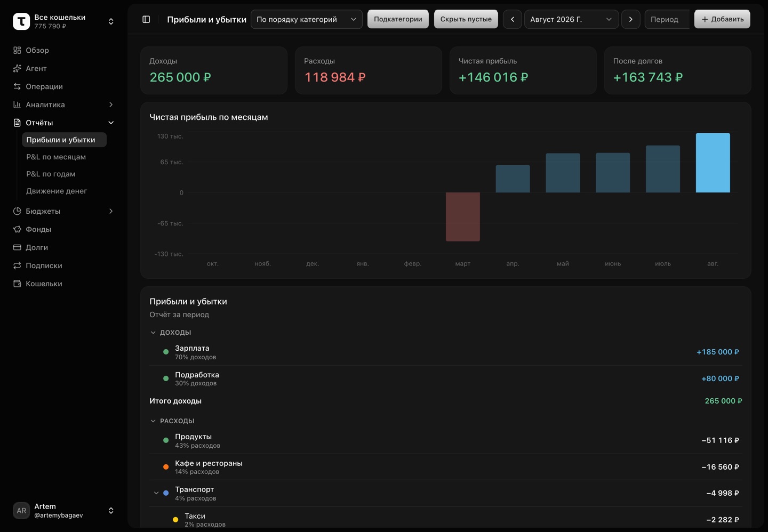Click the Долги card icon
Image resolution: width=768 pixels, height=532 pixels.
17,247
